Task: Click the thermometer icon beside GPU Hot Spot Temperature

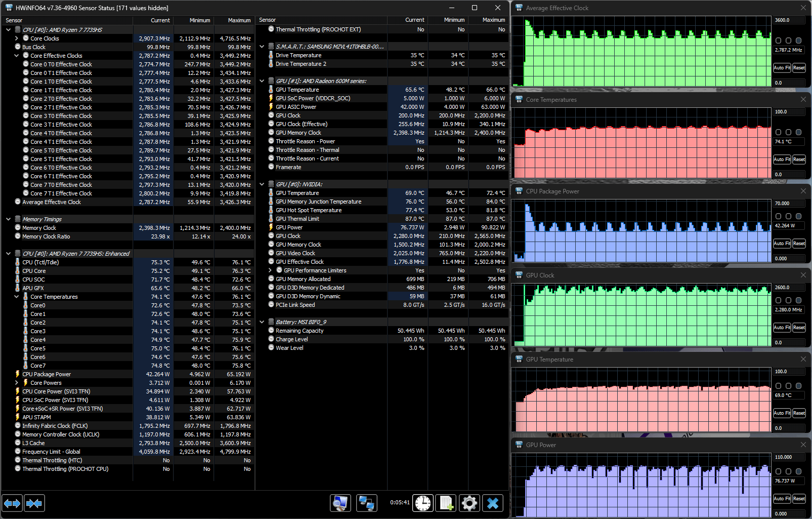Action: (x=271, y=210)
